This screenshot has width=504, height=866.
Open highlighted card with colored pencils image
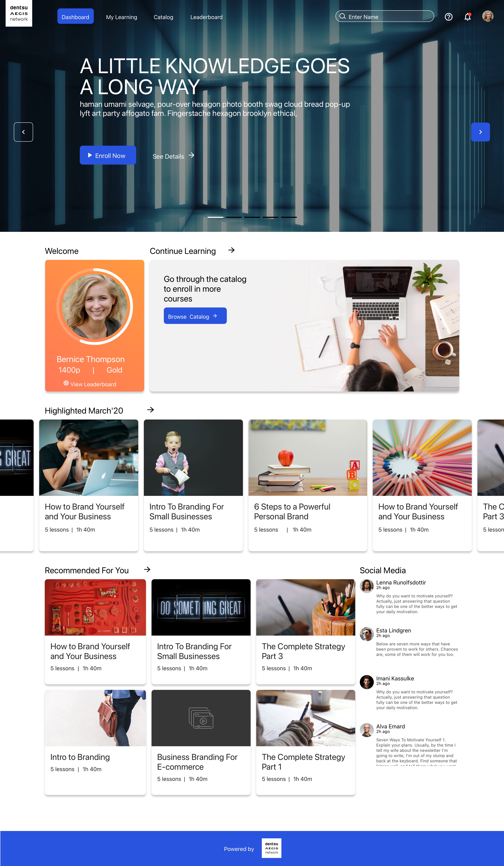coord(422,485)
